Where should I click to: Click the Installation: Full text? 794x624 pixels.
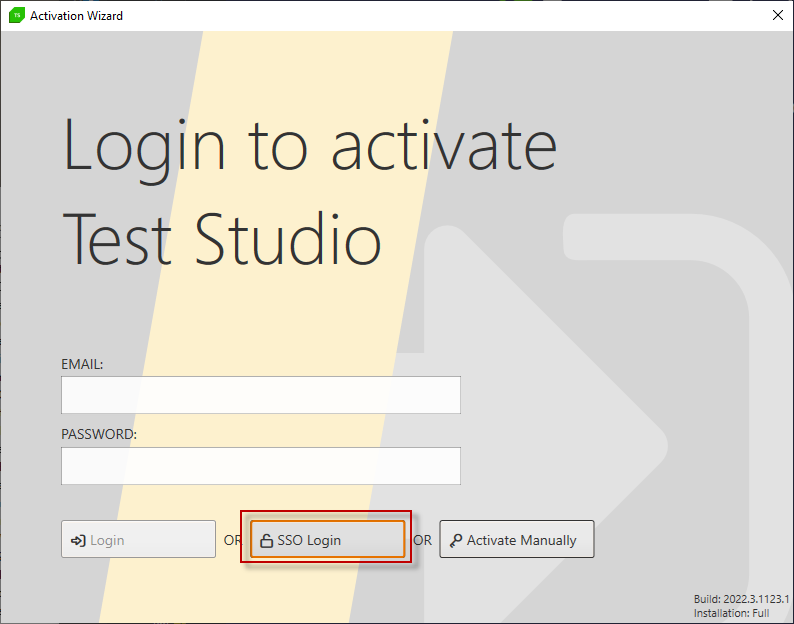pyautogui.click(x=731, y=613)
